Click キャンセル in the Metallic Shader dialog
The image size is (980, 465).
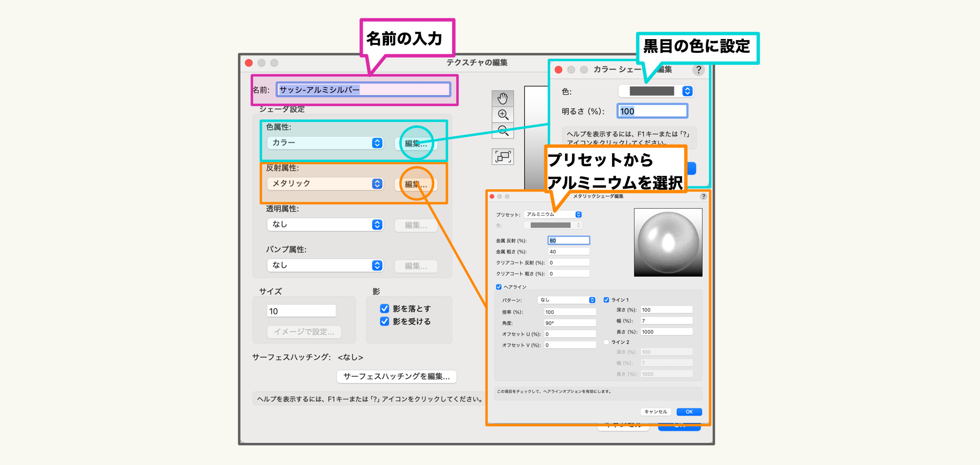click(655, 412)
